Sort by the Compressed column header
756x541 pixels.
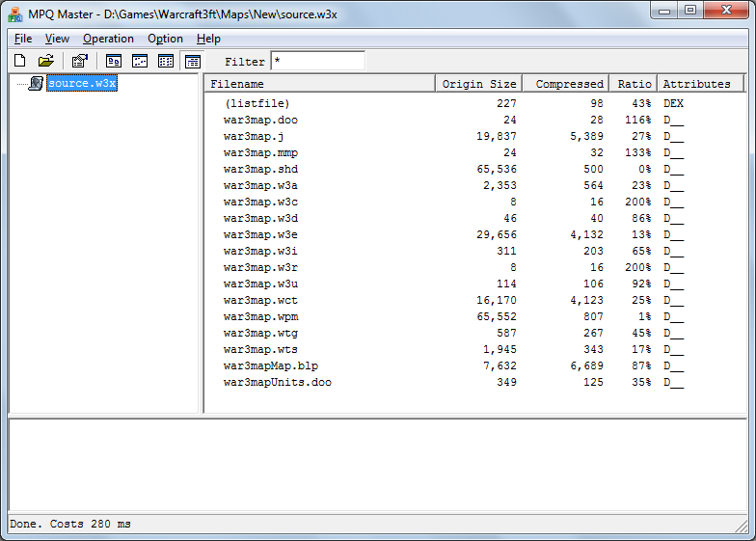click(565, 84)
